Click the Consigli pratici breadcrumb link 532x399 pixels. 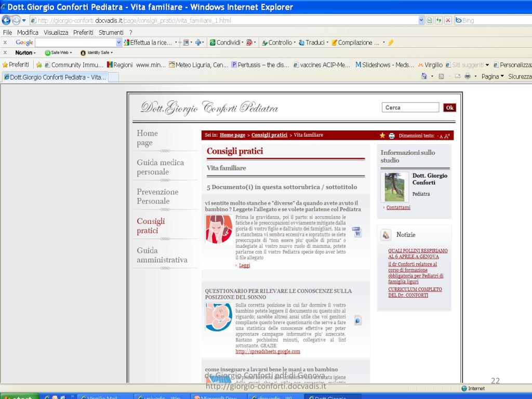tap(270, 135)
